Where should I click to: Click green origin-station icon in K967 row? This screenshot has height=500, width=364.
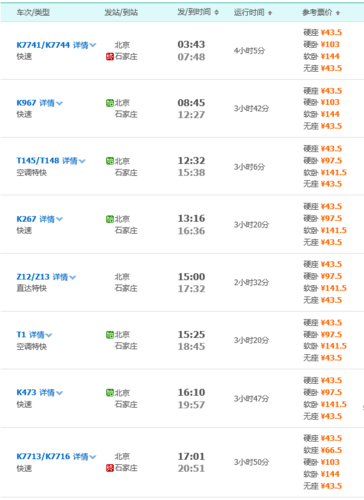[x=110, y=103]
